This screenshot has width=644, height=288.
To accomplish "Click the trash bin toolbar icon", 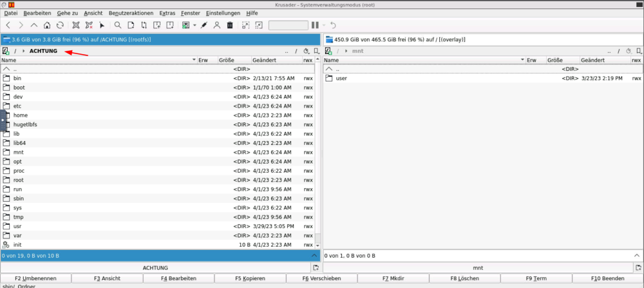I will [230, 26].
